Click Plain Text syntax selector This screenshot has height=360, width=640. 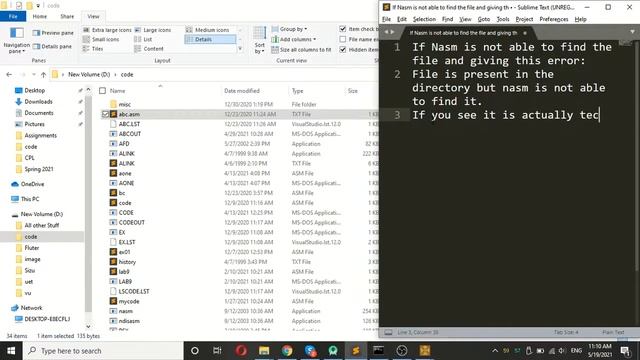pos(613,332)
